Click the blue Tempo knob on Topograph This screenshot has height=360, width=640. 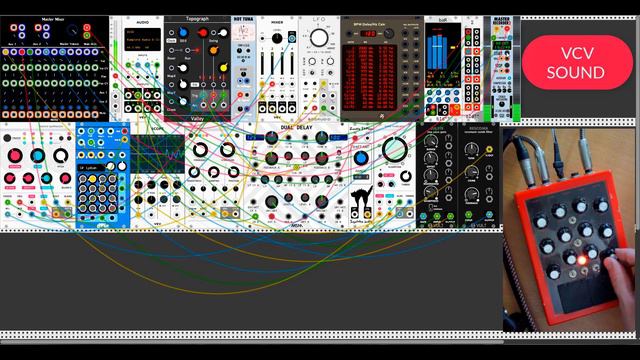tap(183, 32)
